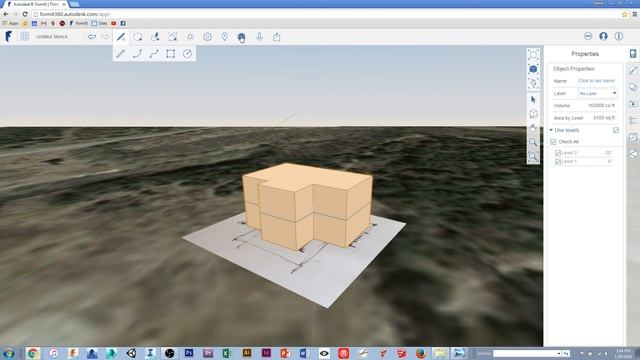Uncheck the Level 2 checkbox

click(x=558, y=153)
